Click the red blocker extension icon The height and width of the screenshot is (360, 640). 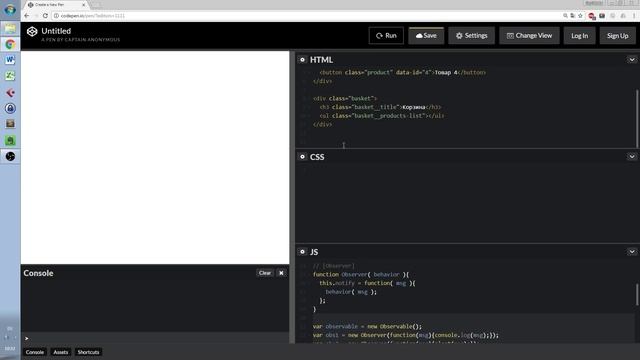click(x=591, y=16)
